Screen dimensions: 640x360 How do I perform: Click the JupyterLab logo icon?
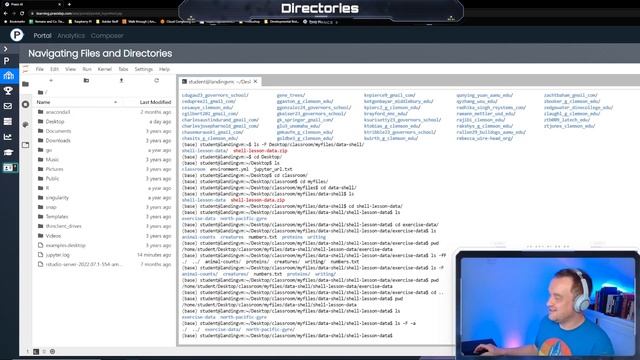(x=26, y=69)
